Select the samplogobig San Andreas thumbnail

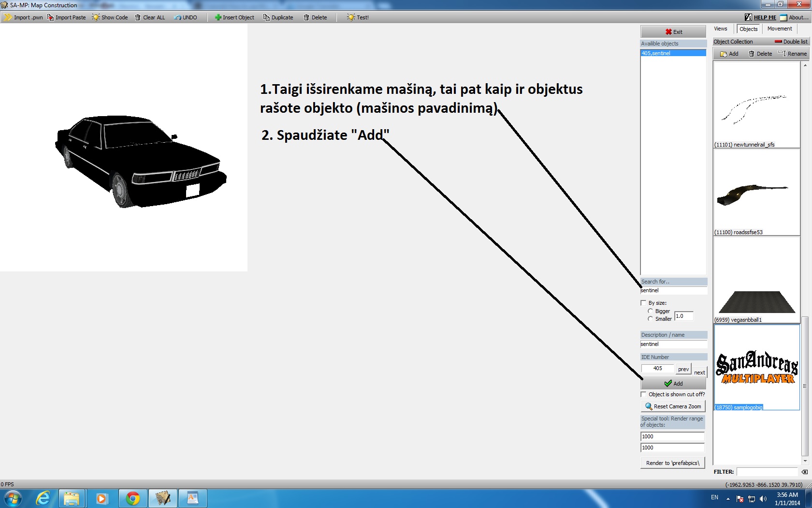coord(756,367)
